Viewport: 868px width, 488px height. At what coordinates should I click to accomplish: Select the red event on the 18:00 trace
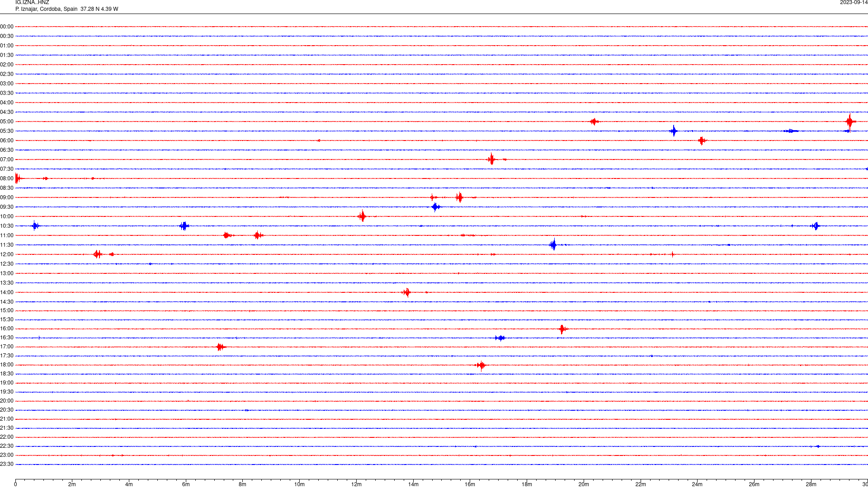[481, 365]
